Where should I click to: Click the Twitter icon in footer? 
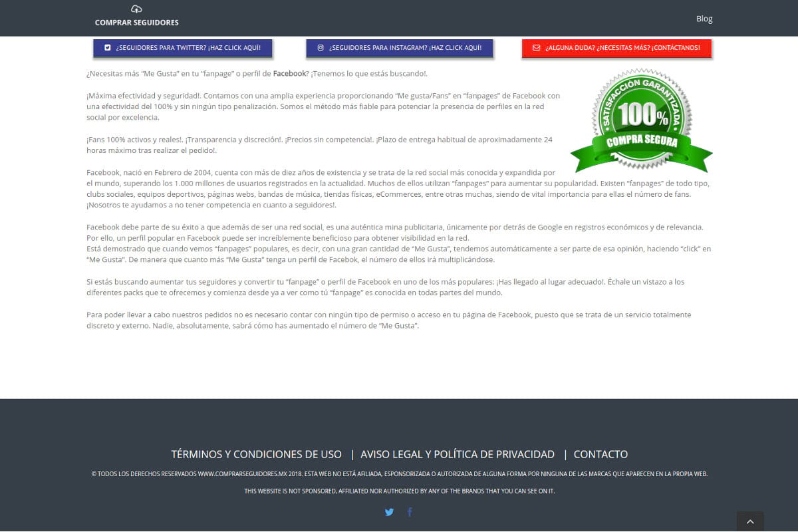[389, 512]
